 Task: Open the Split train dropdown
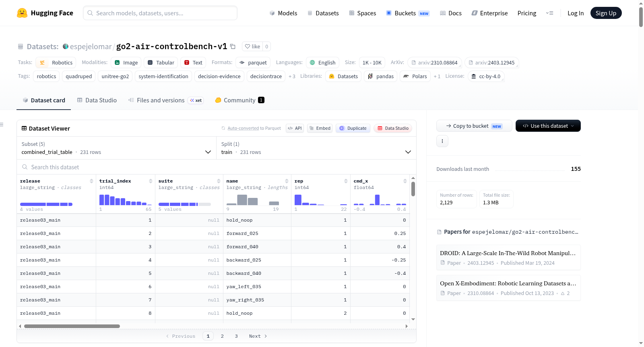click(x=316, y=148)
